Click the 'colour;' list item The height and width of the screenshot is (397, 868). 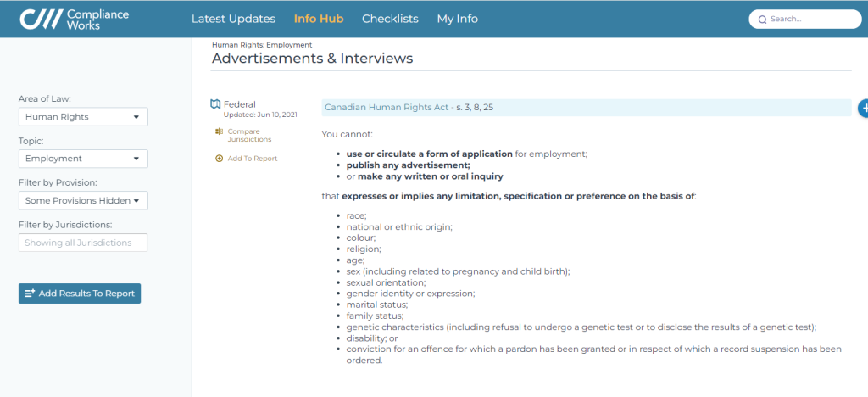click(x=361, y=238)
